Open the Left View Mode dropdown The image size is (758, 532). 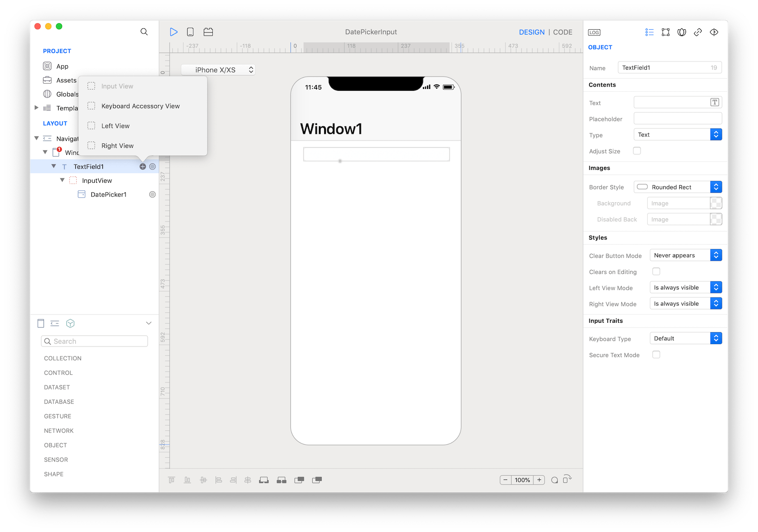686,287
